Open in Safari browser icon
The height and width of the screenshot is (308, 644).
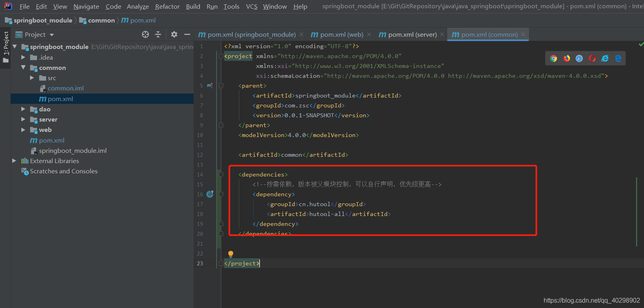[x=579, y=58]
